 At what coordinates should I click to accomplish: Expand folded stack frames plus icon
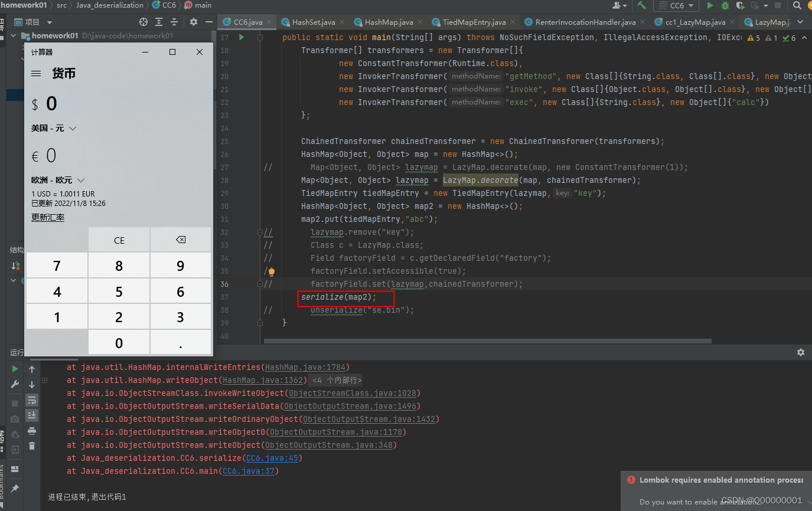pos(45,381)
